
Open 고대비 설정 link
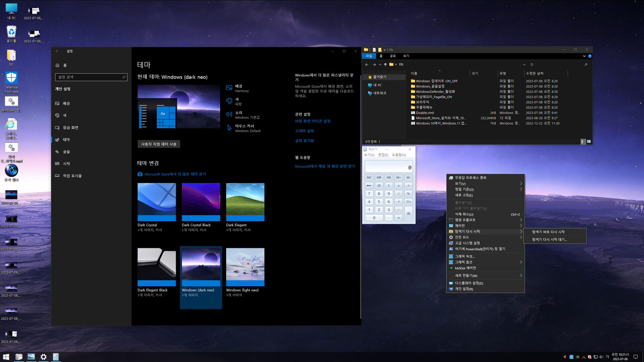point(304,131)
